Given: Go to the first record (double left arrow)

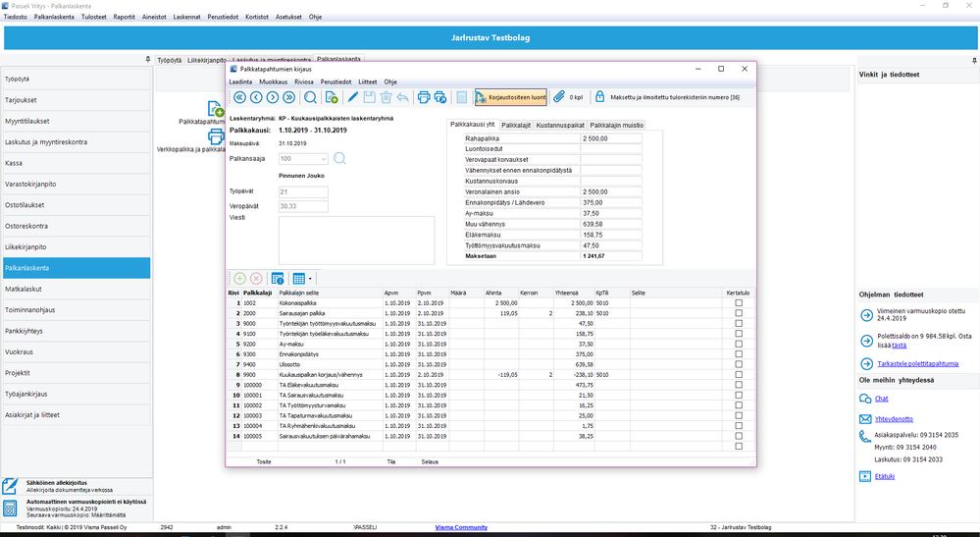Looking at the screenshot, I should coord(239,97).
